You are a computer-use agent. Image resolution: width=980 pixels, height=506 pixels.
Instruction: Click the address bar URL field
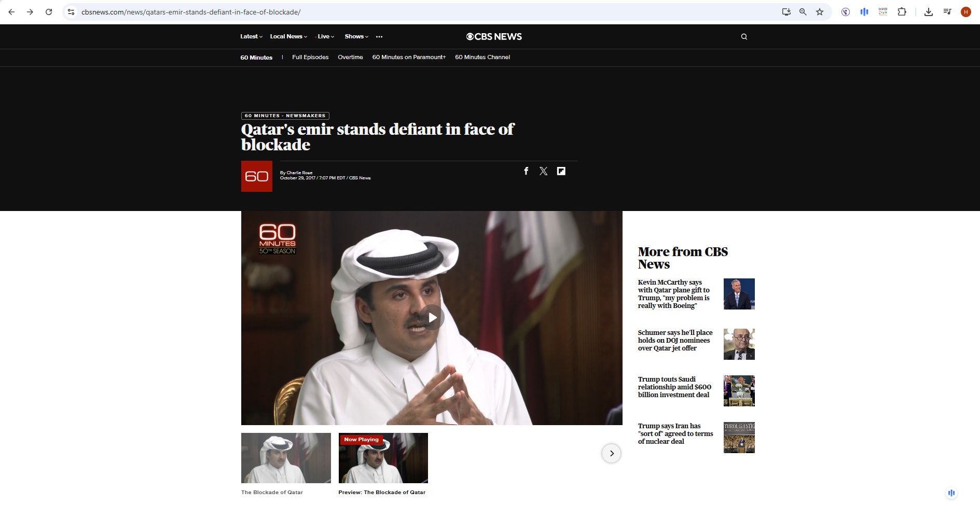(x=425, y=12)
